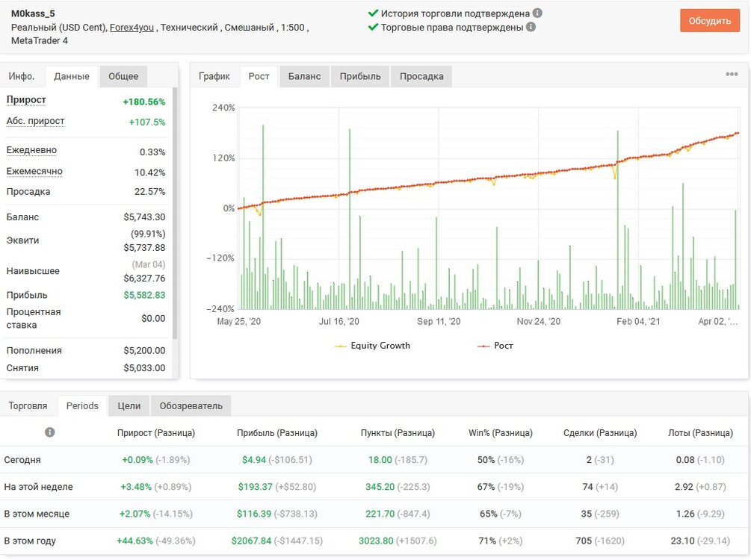Click this year's pips 3023.80
Image resolution: width=751 pixels, height=560 pixels.
(x=376, y=541)
